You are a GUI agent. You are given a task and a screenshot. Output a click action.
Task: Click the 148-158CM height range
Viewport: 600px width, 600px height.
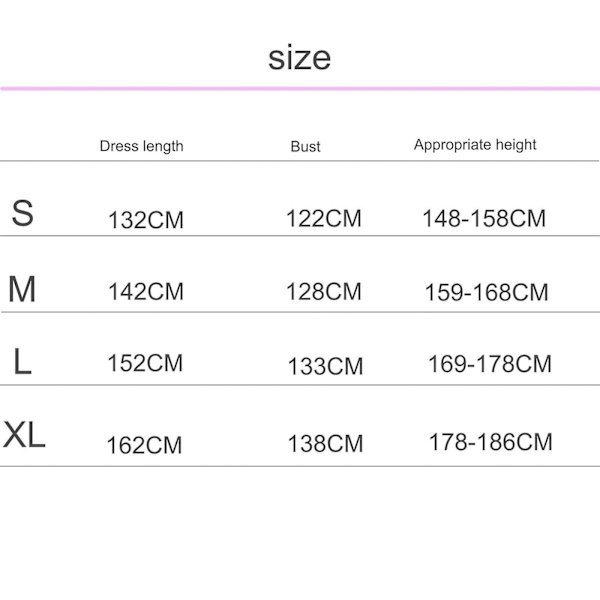pyautogui.click(x=484, y=218)
